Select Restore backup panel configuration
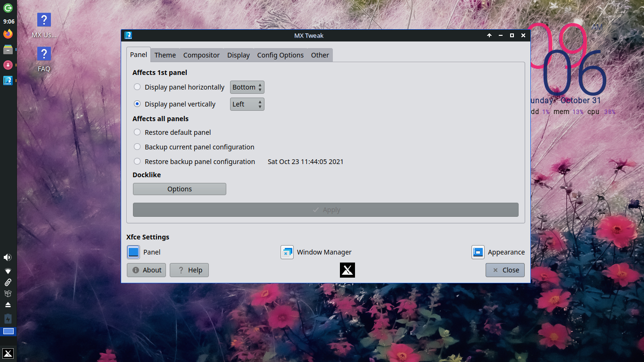Image resolution: width=644 pixels, height=362 pixels. tap(137, 161)
